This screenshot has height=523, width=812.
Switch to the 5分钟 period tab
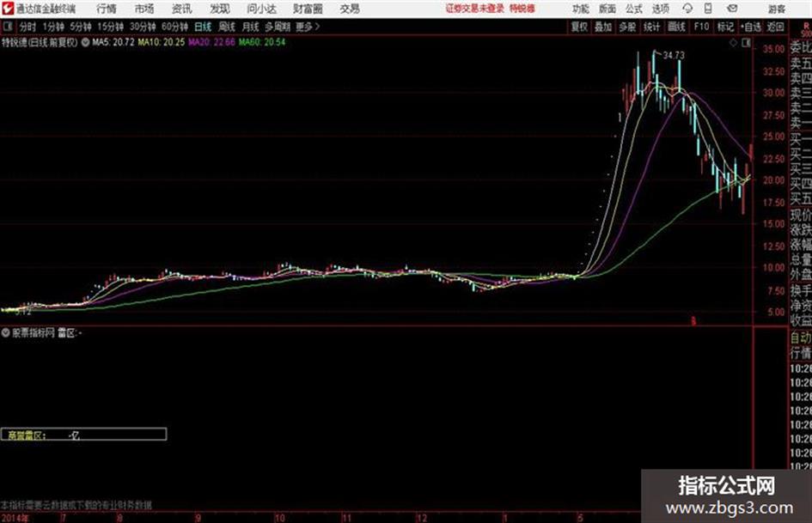pos(81,27)
